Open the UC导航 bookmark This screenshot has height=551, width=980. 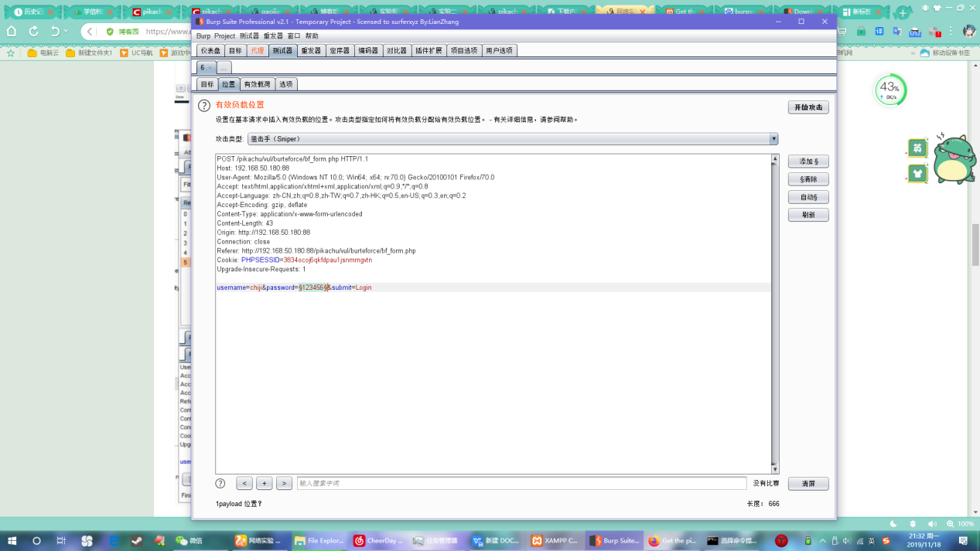point(136,53)
